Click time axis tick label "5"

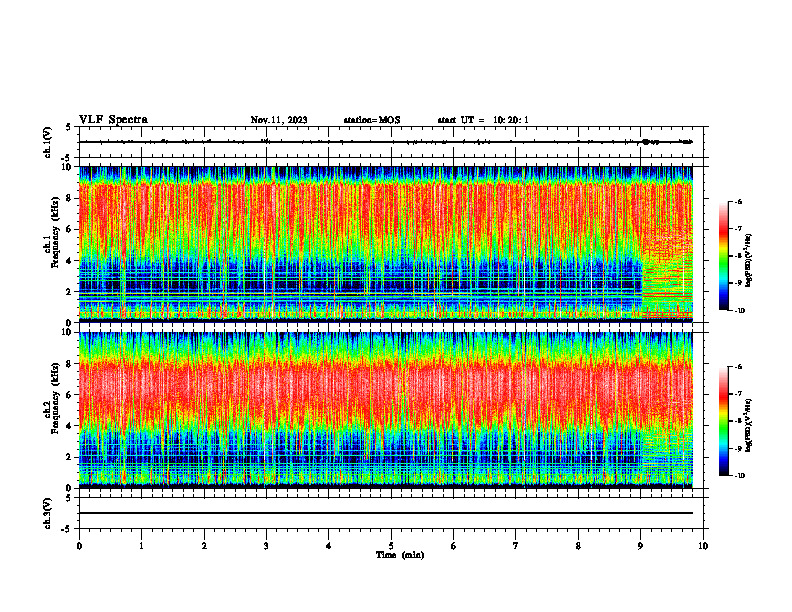pos(391,546)
